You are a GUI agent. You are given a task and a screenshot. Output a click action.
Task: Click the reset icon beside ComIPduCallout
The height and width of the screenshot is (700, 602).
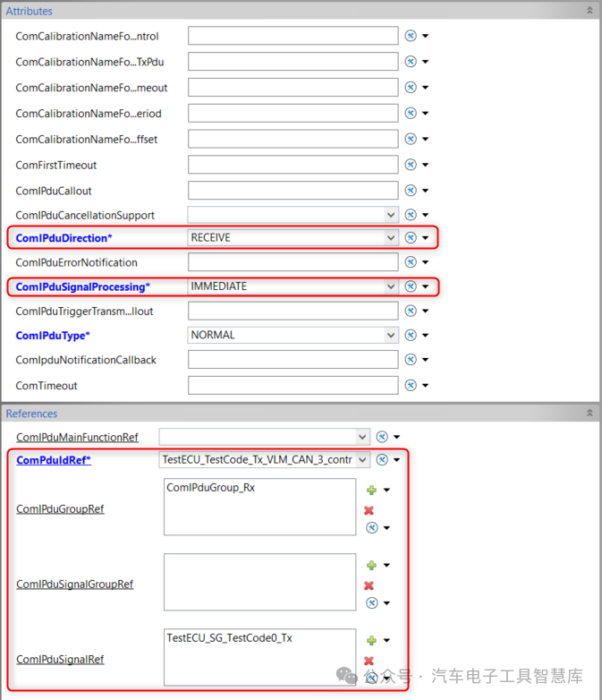pos(411,191)
